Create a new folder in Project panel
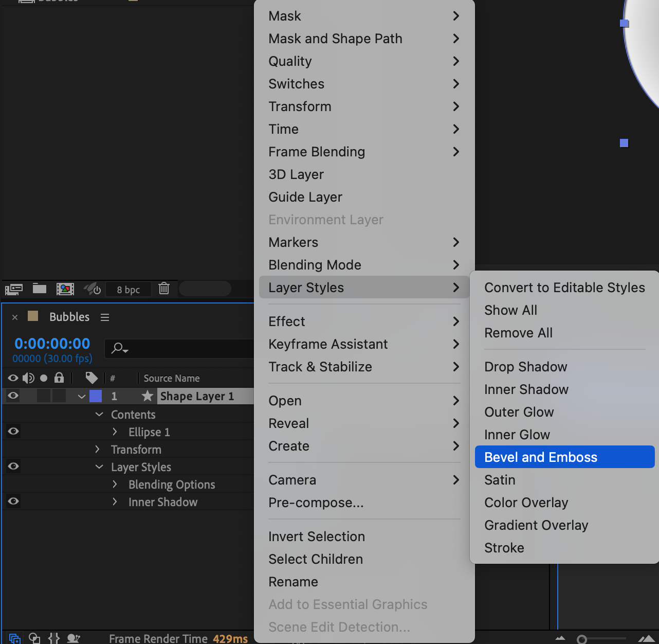This screenshot has height=644, width=659. 40,289
